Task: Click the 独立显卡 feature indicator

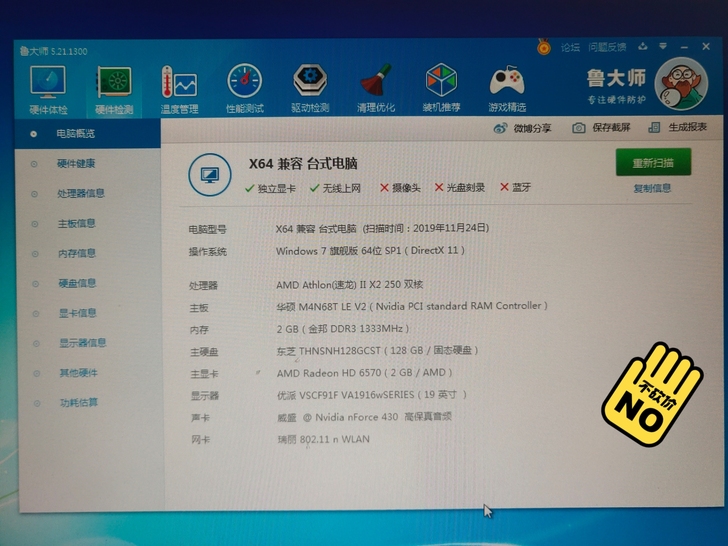Action: 270,188
